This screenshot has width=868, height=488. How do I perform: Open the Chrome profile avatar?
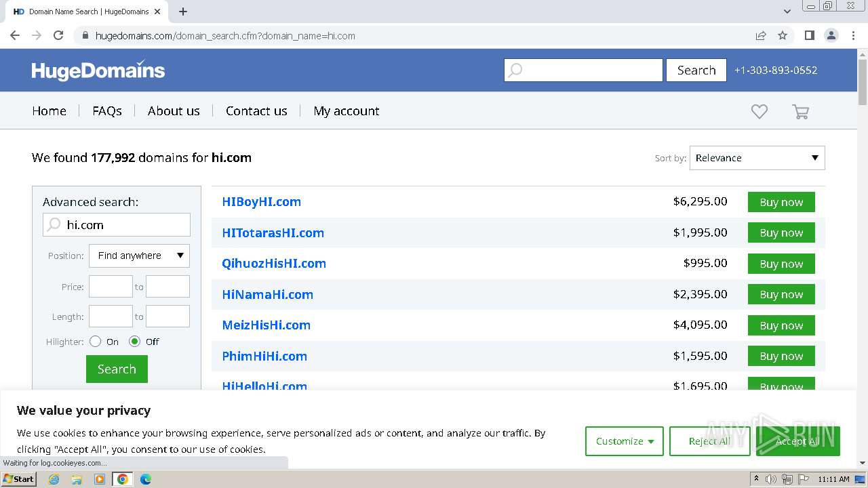tap(831, 35)
